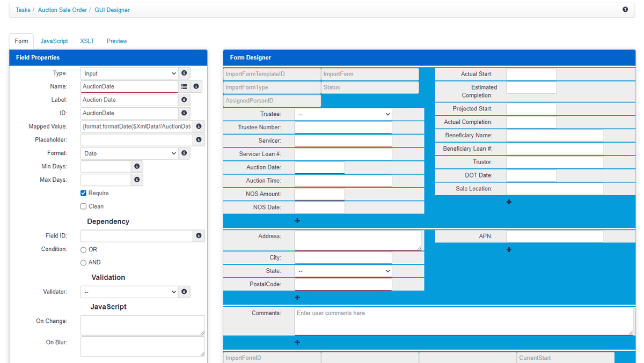Show info for Placeholder field

pos(199,140)
